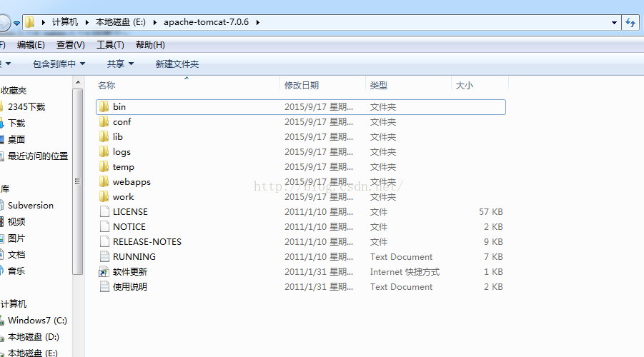644x357 pixels.
Task: Expand arrow after apache-tomcat-7.0.6 breadcrumb
Action: (x=257, y=23)
